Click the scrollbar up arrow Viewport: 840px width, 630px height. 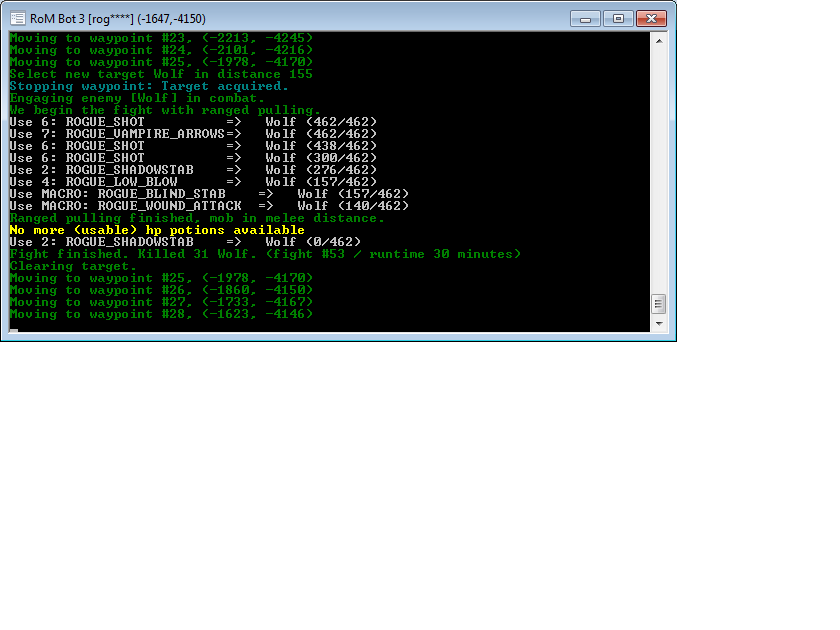[659, 40]
